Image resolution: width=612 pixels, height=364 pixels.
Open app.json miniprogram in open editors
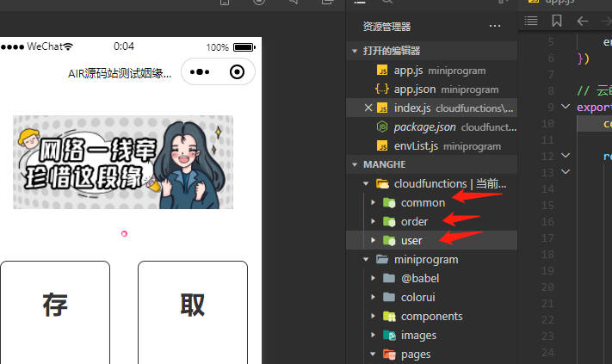[431, 89]
